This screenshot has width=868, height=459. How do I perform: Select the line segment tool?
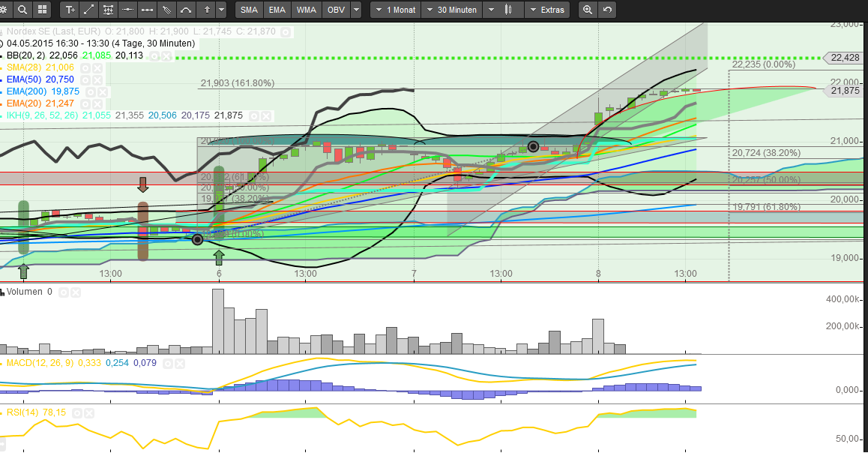(x=147, y=10)
